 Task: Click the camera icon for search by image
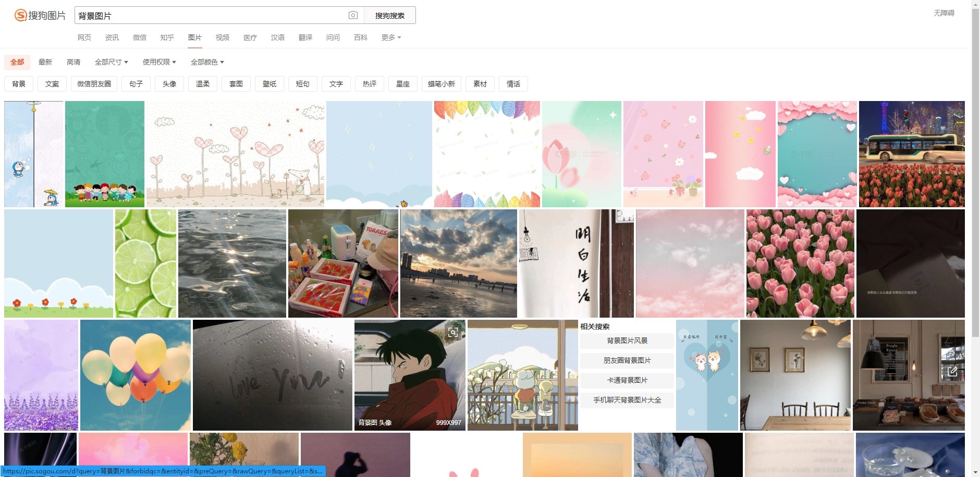354,15
